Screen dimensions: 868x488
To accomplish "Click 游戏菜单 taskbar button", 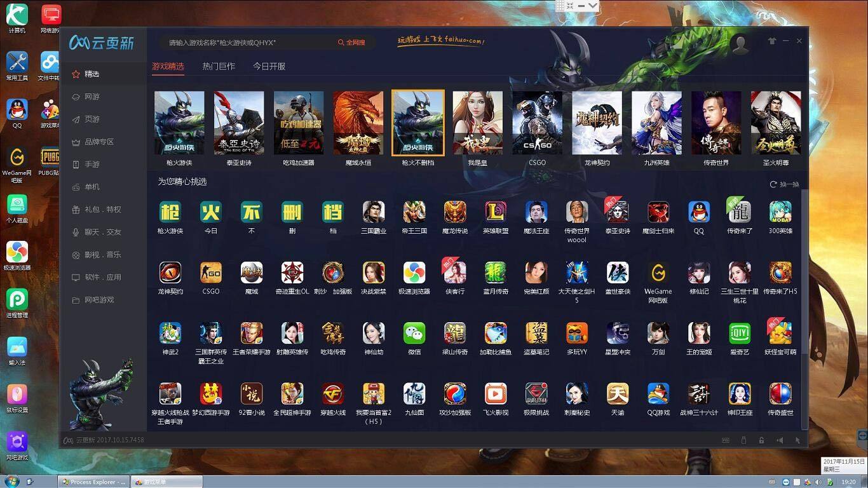I will (x=166, y=482).
